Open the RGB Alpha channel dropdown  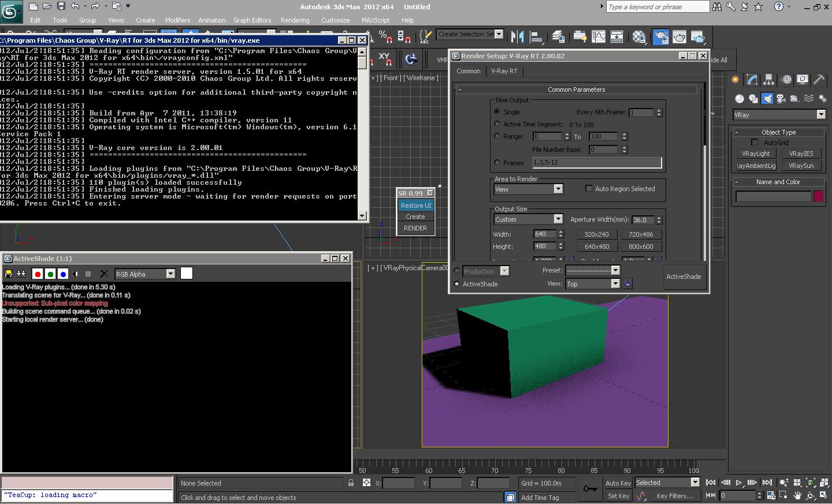coord(145,274)
